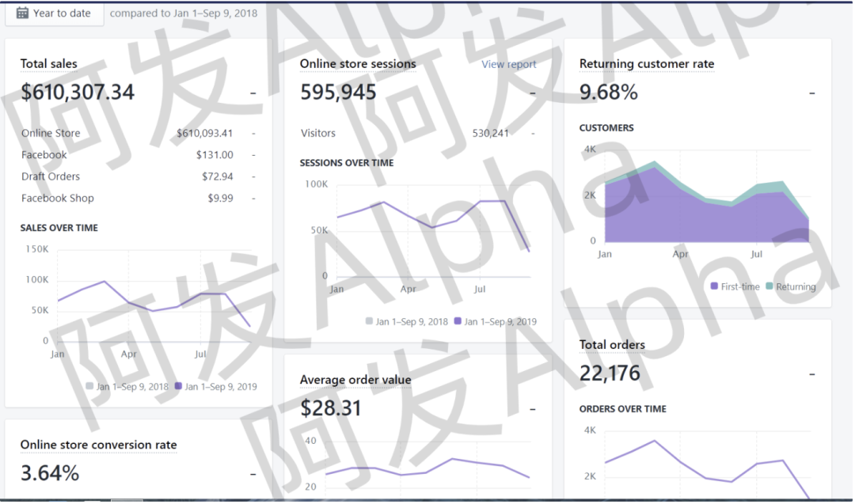855x504 pixels.
Task: Click the 2019 purple legend swatch under sessions chart
Action: [x=458, y=321]
